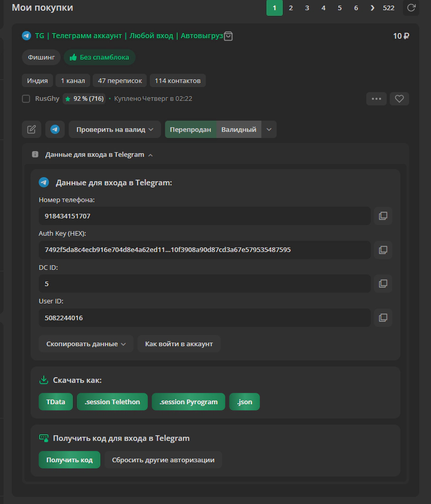Download as TData
This screenshot has width=431, height=504.
pos(56,402)
